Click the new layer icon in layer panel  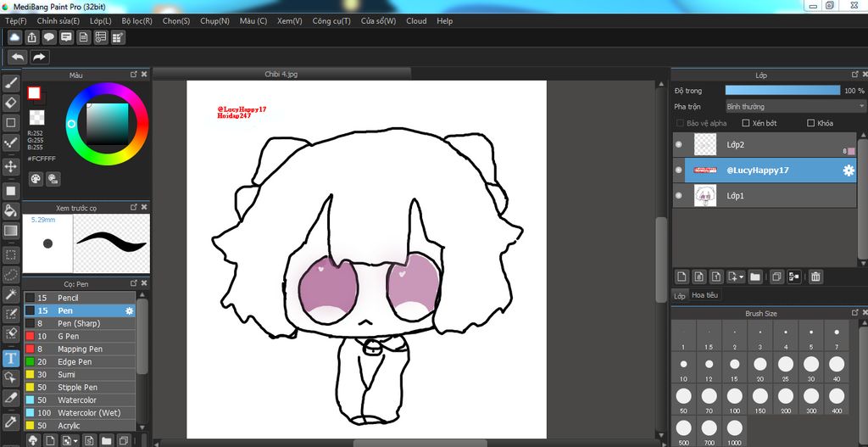click(682, 277)
